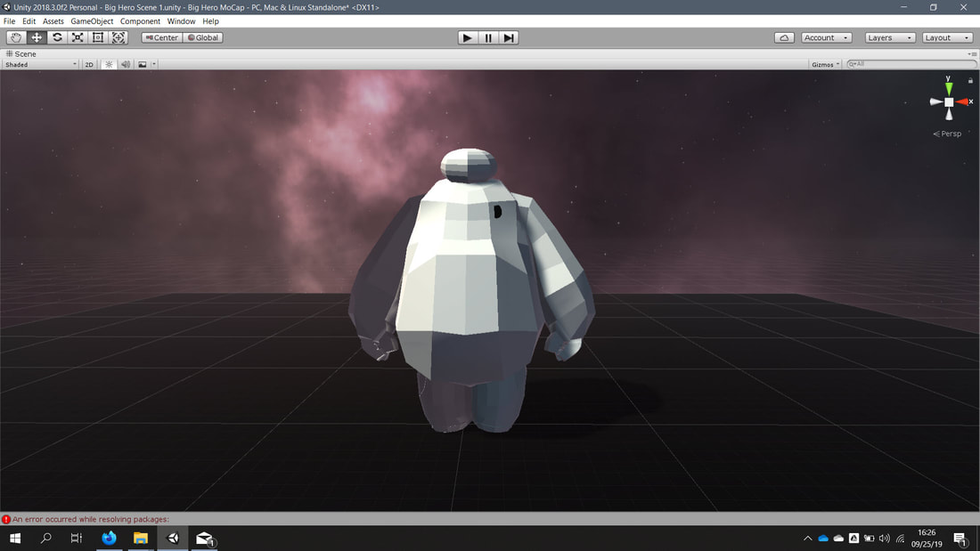Select the Scale tool

coord(78,37)
